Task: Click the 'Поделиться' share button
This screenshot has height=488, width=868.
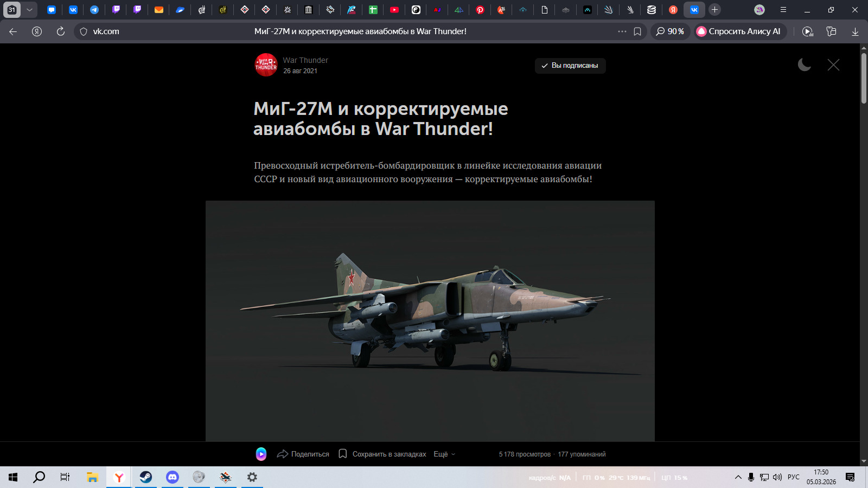Action: point(303,454)
